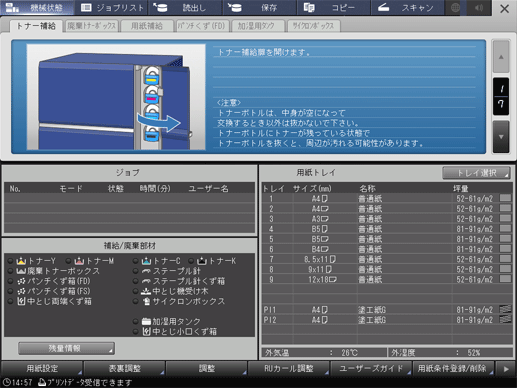
Task: Click the サイクロンボックス icon in the supplies list
Action: pyautogui.click(x=146, y=301)
